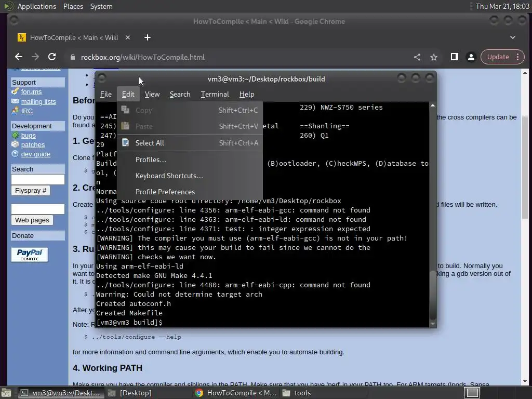The width and height of the screenshot is (532, 399).
Task: Click the Update button in Chrome
Action: point(498,57)
